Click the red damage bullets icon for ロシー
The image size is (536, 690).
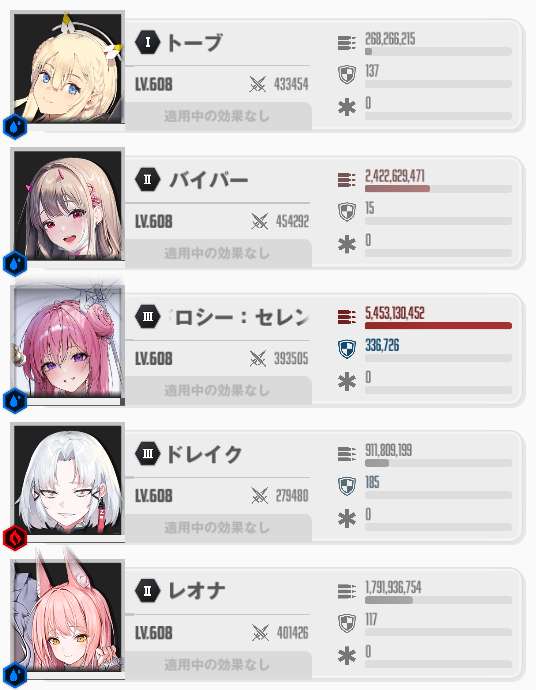point(347,317)
